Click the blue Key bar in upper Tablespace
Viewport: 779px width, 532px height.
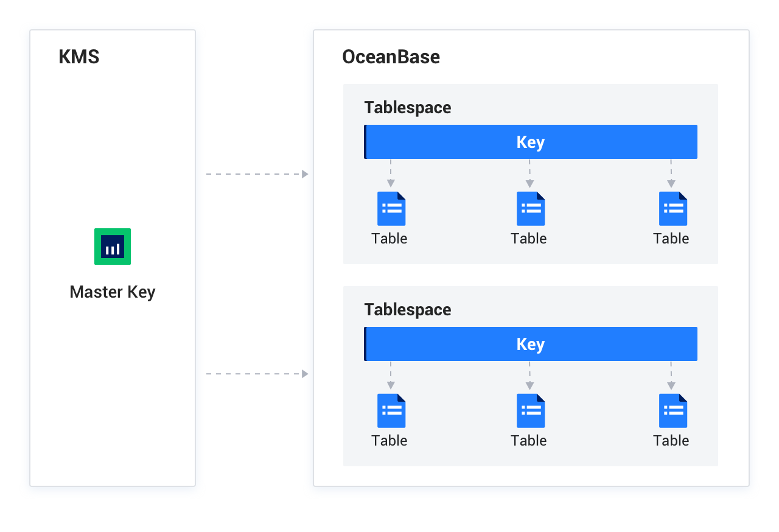[529, 142]
